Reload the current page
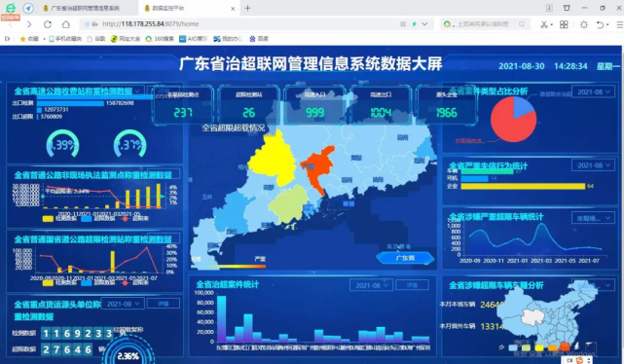 click(48, 24)
